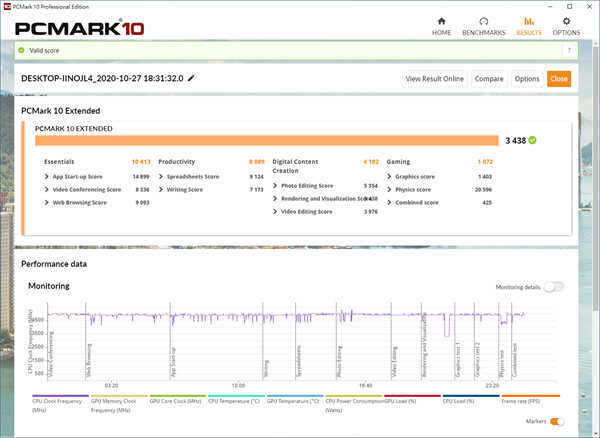The width and height of the screenshot is (600, 438).
Task: Click the Essentials heading
Action: tap(59, 161)
